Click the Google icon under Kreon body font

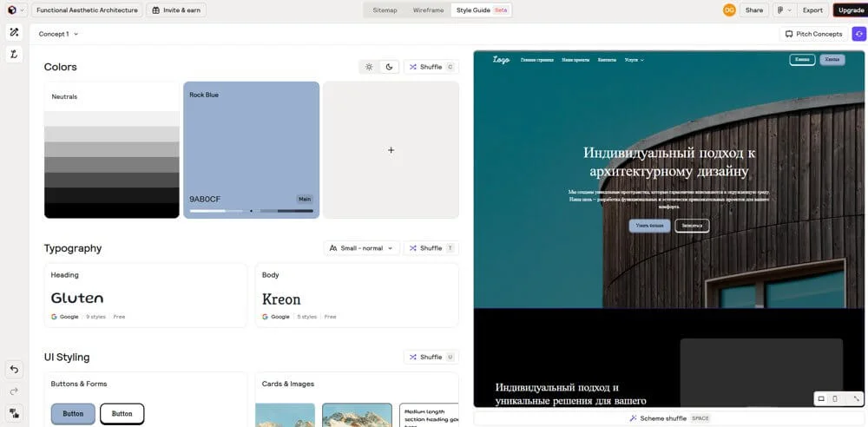(265, 317)
